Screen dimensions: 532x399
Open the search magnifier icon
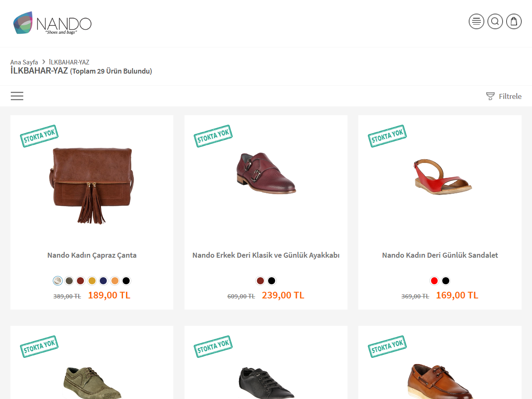click(x=495, y=21)
